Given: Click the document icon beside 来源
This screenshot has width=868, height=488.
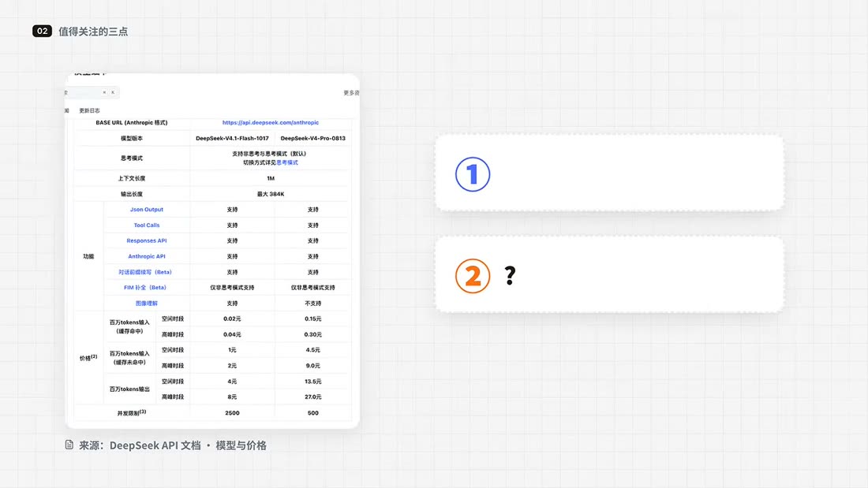Looking at the screenshot, I should pos(69,445).
